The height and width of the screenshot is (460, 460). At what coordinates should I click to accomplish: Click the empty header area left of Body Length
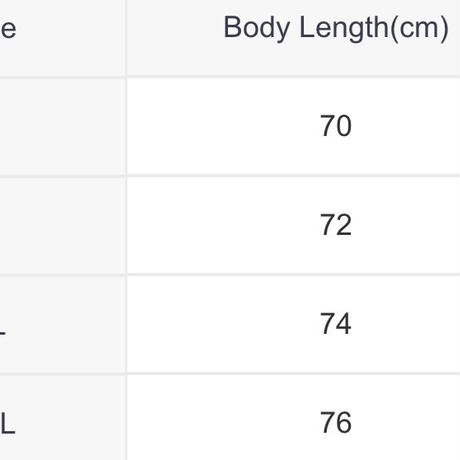pyautogui.click(x=173, y=38)
